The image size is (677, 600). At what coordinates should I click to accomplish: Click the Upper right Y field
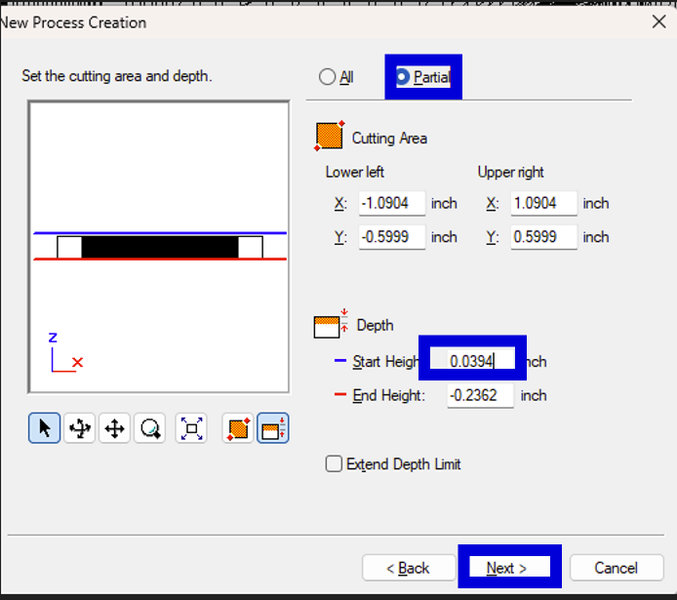click(544, 237)
